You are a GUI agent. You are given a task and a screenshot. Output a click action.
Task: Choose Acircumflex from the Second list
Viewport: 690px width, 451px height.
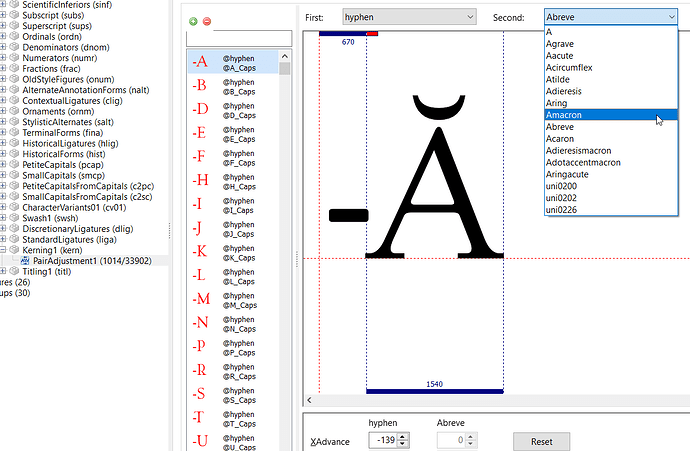click(611, 67)
